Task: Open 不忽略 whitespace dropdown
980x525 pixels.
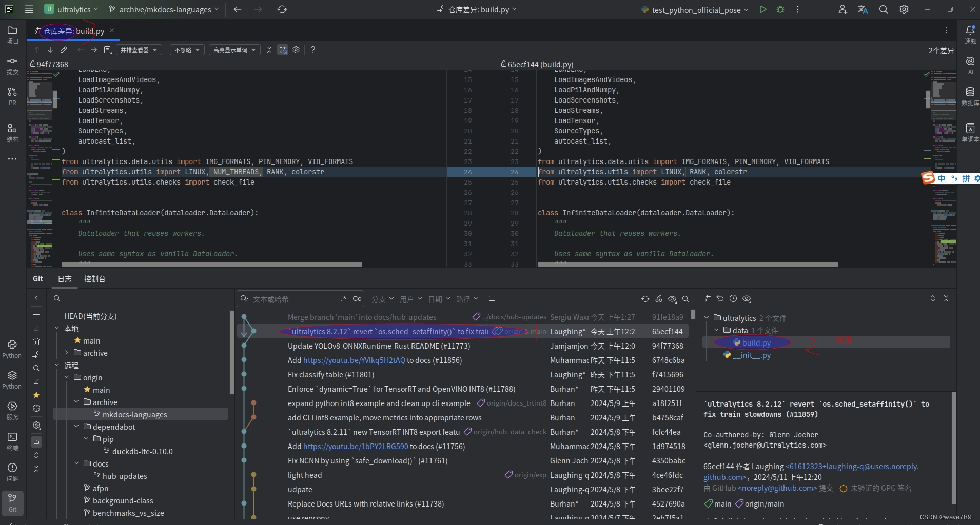Action: pos(187,50)
